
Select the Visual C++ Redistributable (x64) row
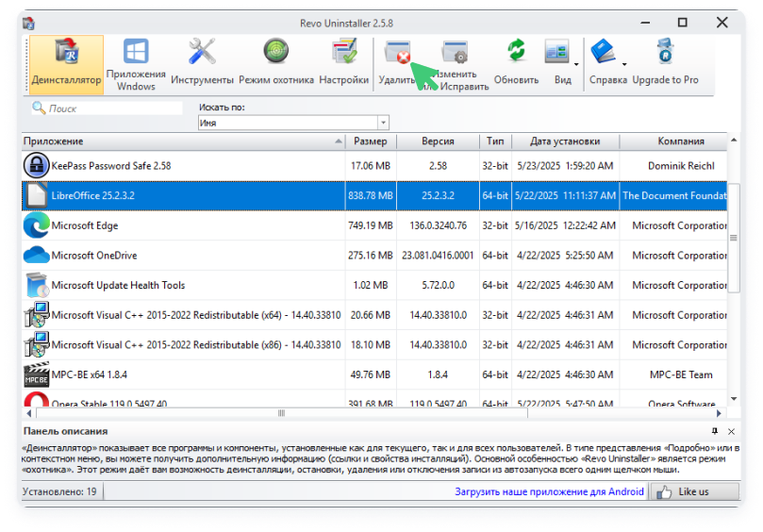point(374,315)
